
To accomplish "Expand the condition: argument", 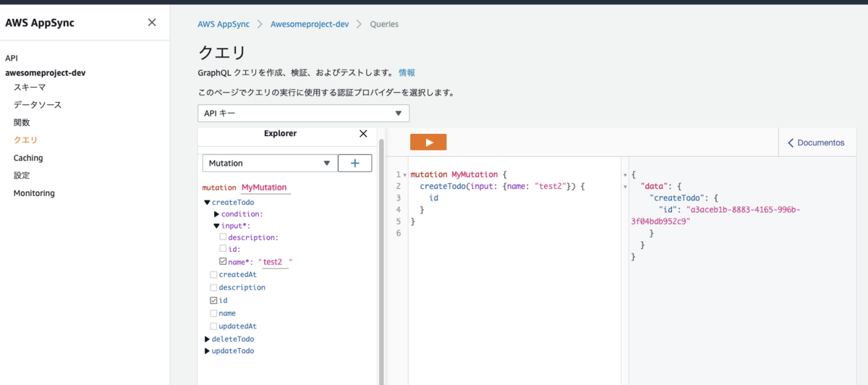I will [x=216, y=214].
